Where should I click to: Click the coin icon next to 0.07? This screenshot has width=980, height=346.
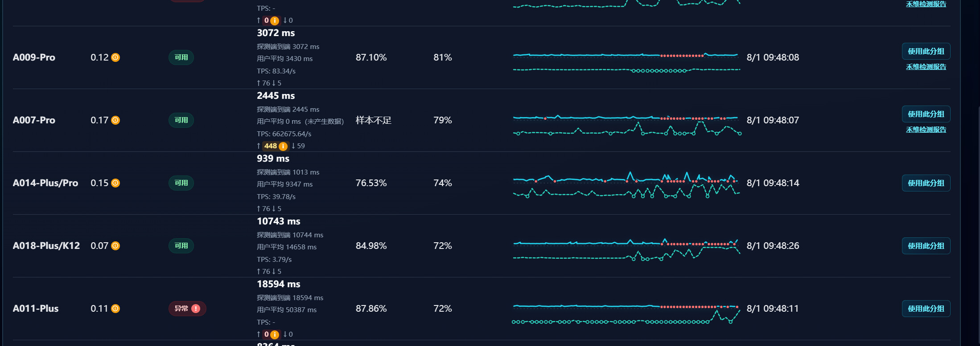tap(115, 246)
